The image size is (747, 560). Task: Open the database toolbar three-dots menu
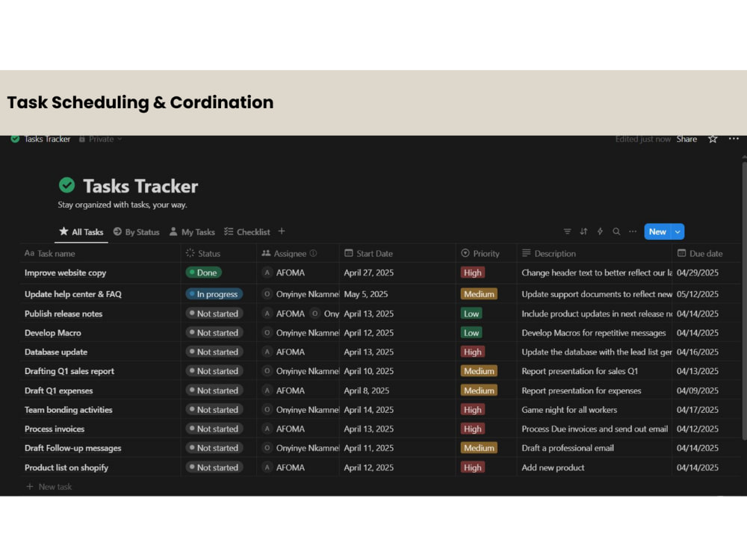point(633,231)
